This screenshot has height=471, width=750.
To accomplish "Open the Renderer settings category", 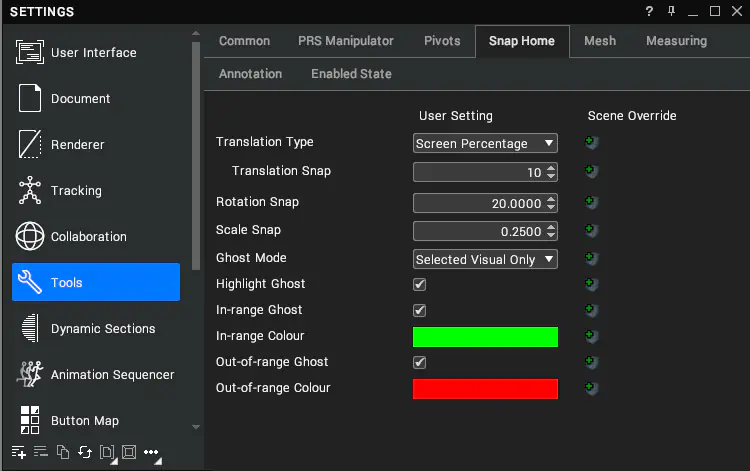I will click(x=96, y=144).
